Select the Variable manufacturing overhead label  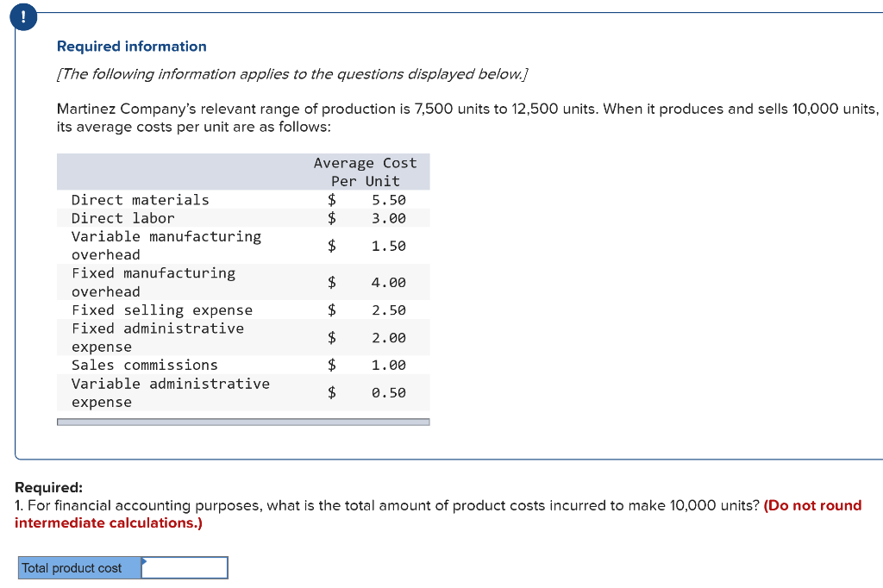(x=166, y=246)
